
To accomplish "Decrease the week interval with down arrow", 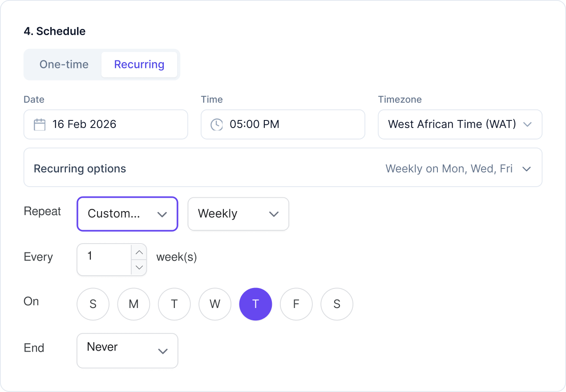I will [139, 267].
